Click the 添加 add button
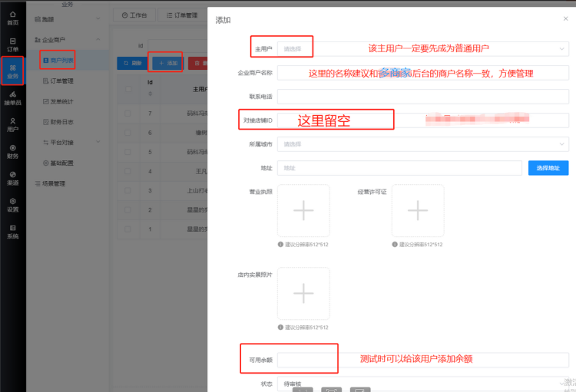576x392 pixels. click(168, 63)
